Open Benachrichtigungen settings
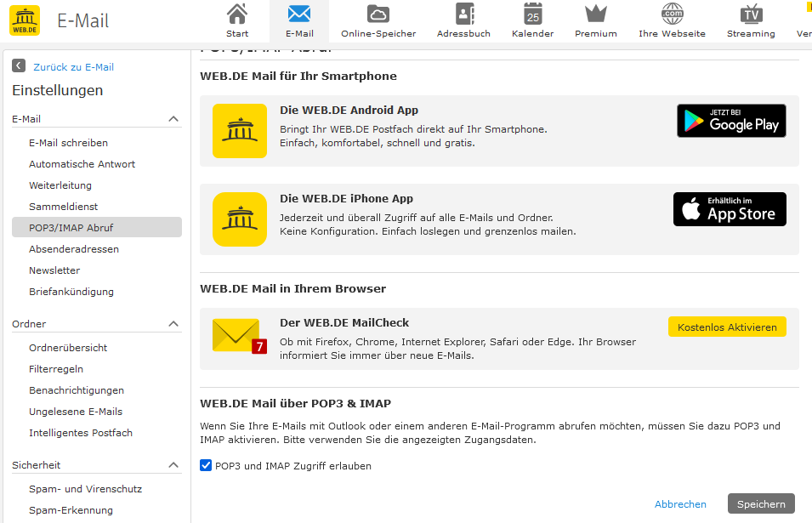The image size is (812, 523). click(x=77, y=390)
